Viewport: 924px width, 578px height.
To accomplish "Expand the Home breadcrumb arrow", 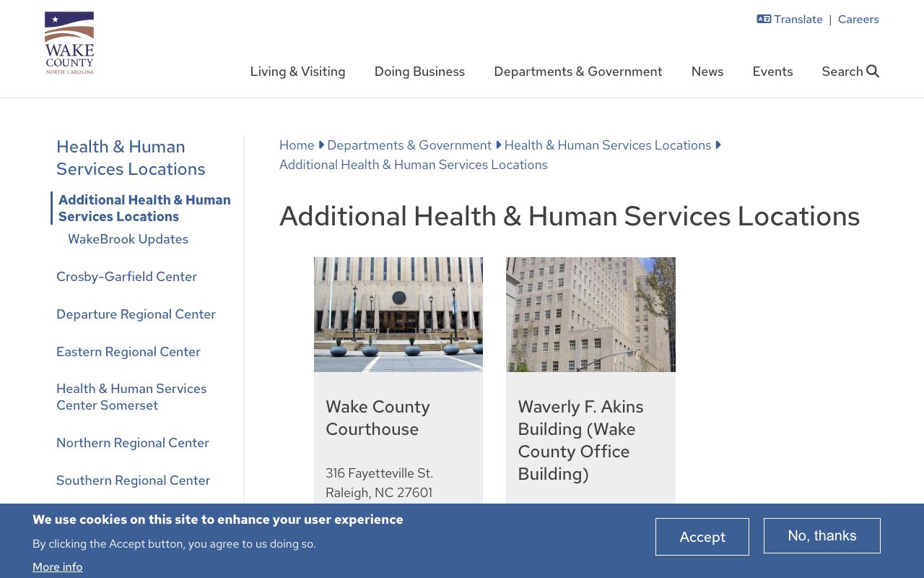I will [321, 144].
